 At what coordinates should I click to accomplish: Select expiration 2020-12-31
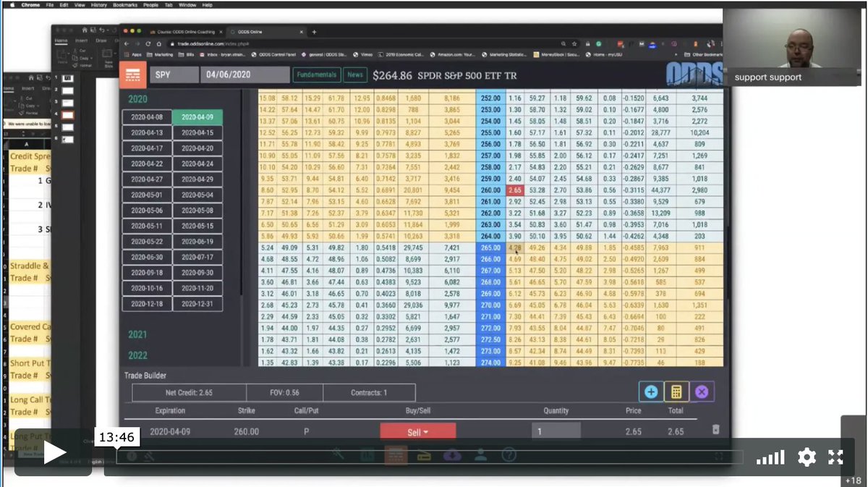[197, 304]
